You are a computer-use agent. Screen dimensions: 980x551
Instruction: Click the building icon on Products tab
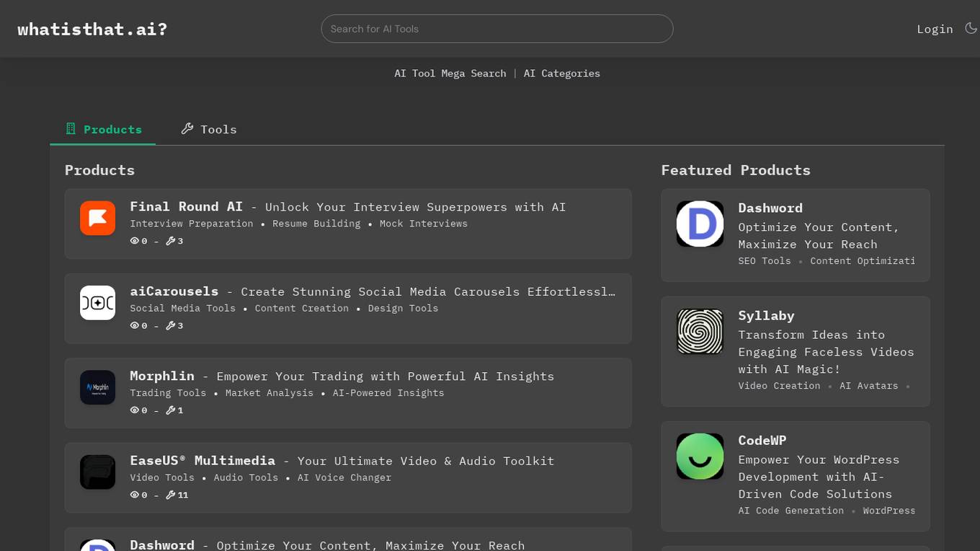(x=71, y=129)
